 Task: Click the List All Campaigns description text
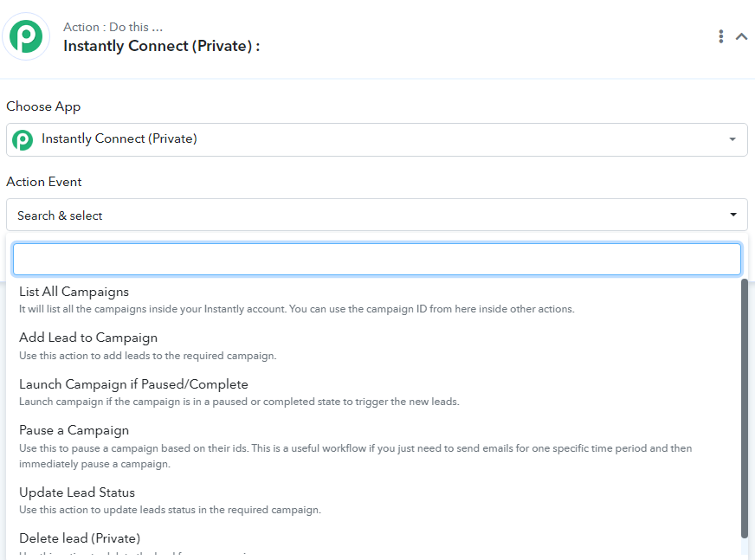pos(297,309)
